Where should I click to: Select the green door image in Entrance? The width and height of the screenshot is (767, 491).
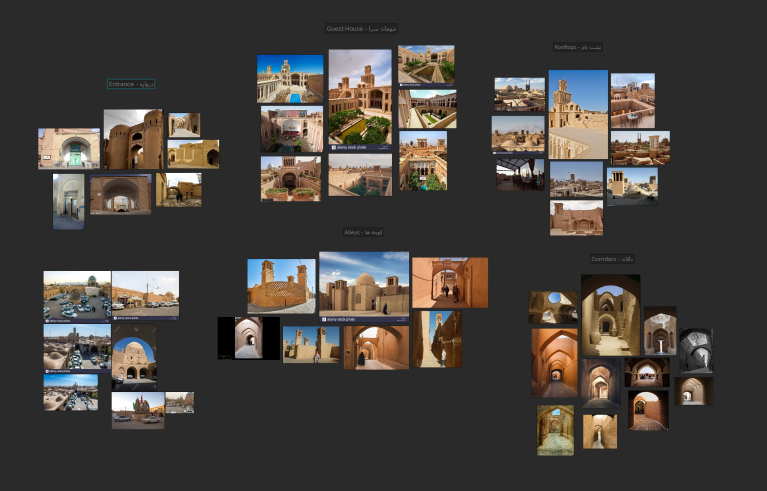tap(69, 149)
